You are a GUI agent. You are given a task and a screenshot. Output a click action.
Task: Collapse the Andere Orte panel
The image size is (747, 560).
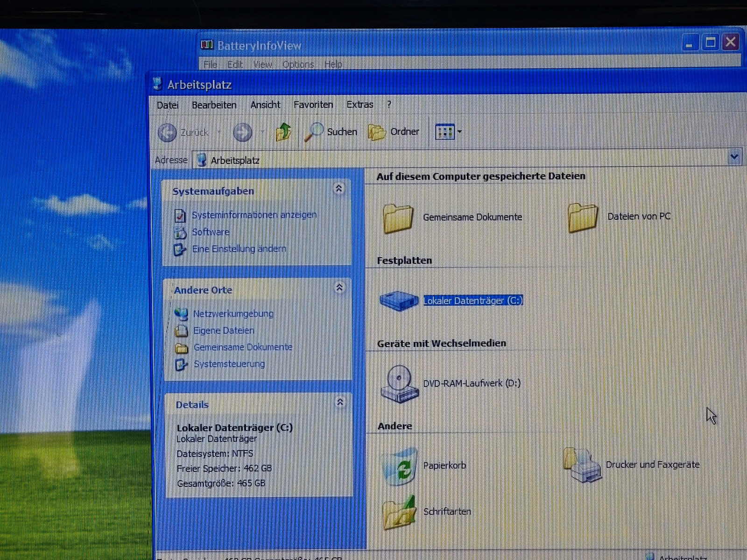(x=339, y=287)
